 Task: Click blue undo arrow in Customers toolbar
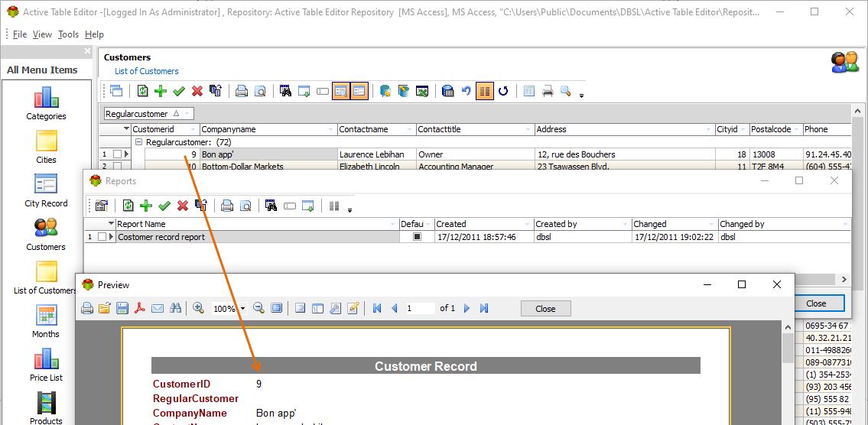pyautogui.click(x=466, y=91)
